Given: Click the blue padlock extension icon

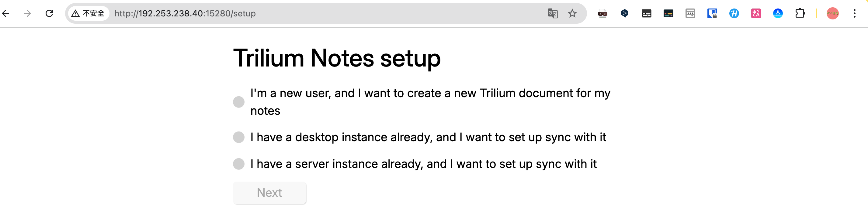Looking at the screenshot, I should [712, 13].
